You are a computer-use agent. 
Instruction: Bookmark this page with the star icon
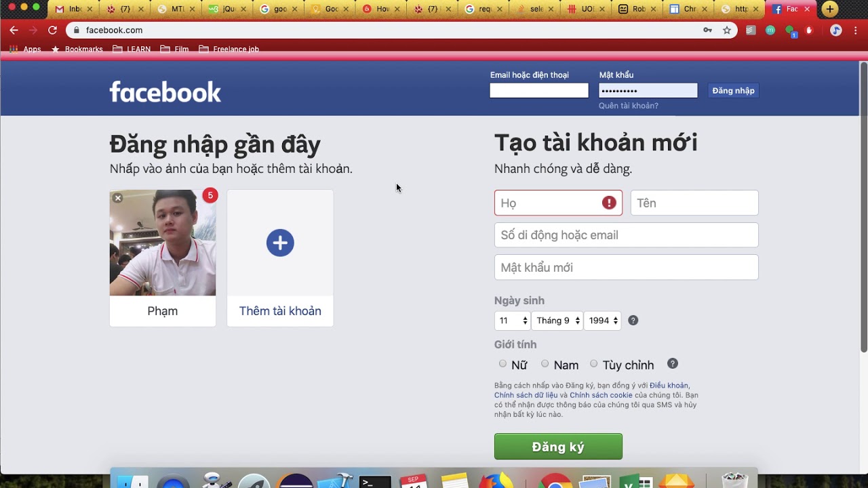pos(727,30)
